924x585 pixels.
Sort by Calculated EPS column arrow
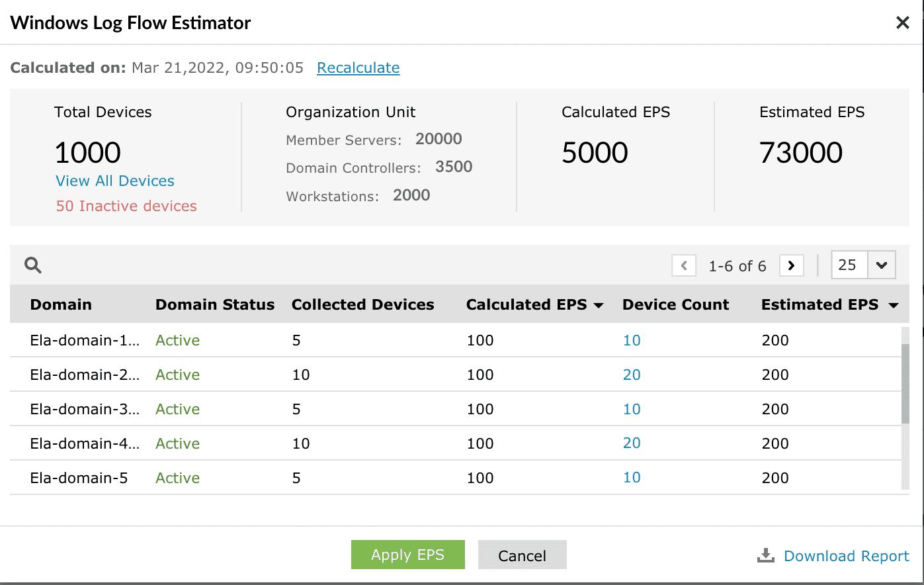(x=599, y=305)
